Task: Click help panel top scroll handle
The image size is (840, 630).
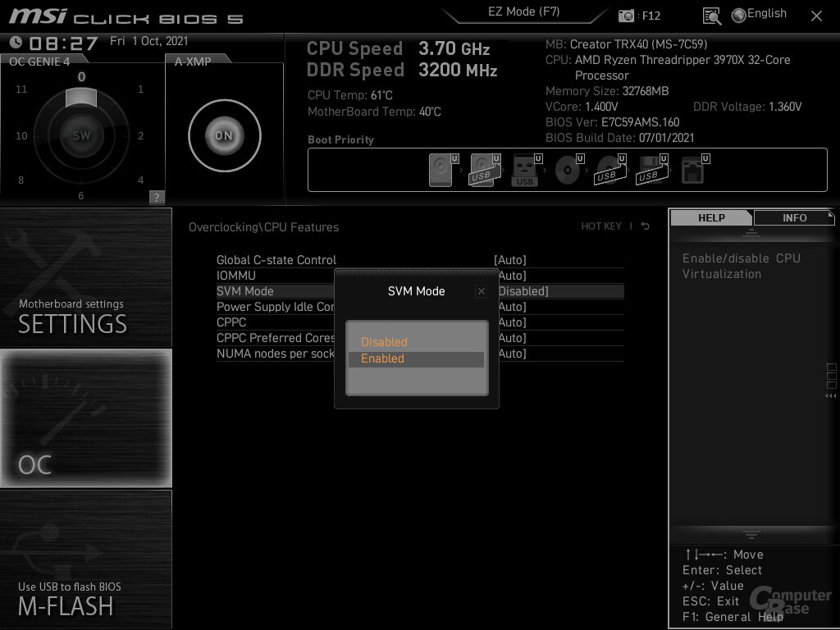Action: 751,233
